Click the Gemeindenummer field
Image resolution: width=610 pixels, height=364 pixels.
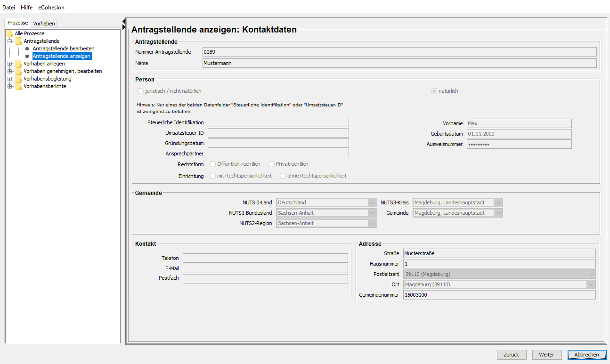[x=499, y=295]
